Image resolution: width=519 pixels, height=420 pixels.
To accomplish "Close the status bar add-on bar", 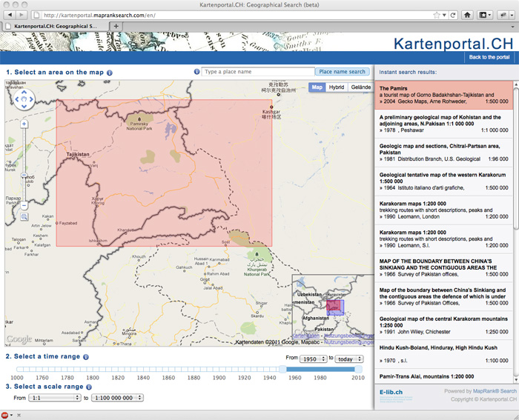I will pyautogui.click(x=19, y=415).
